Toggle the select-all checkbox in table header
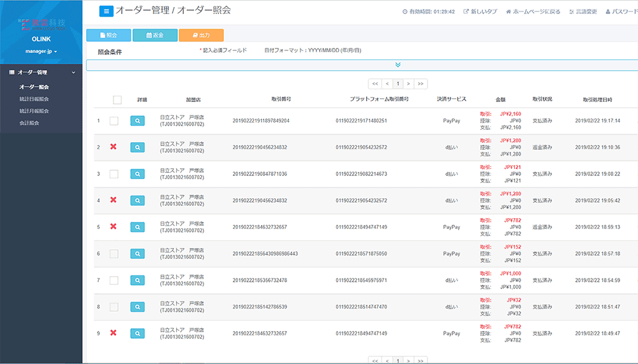 point(117,99)
